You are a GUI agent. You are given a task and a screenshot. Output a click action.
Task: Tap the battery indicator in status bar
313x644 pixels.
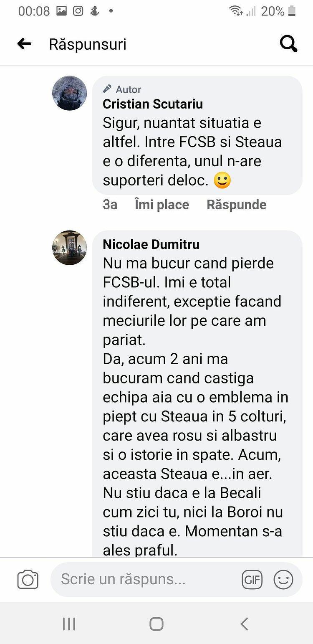[292, 11]
